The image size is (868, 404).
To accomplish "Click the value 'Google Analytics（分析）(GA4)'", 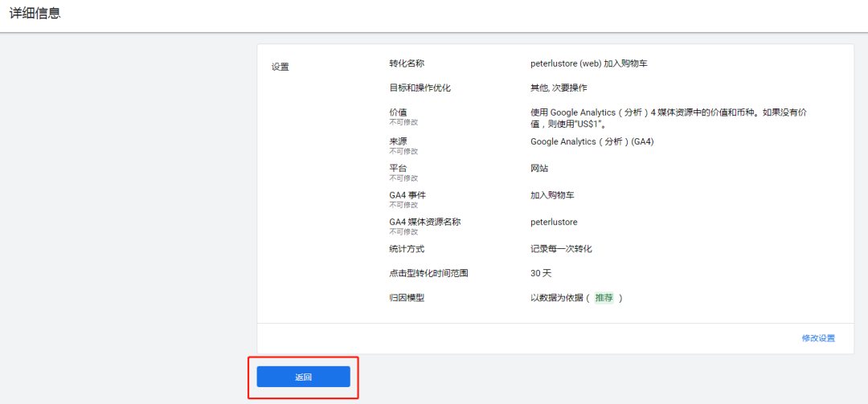I will click(592, 141).
